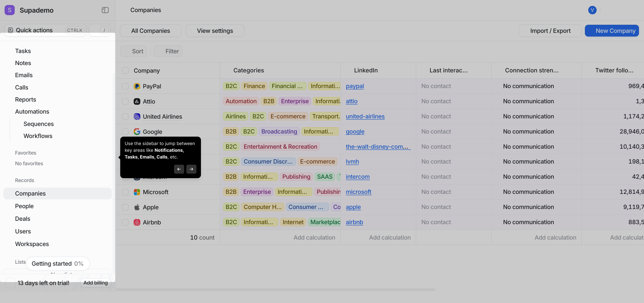Click the Quick actions command icon

10,30
